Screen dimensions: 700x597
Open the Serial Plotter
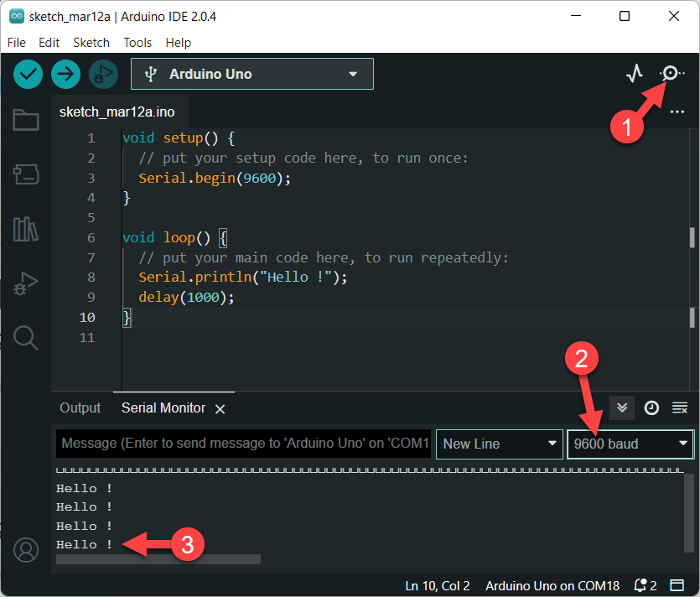click(635, 73)
